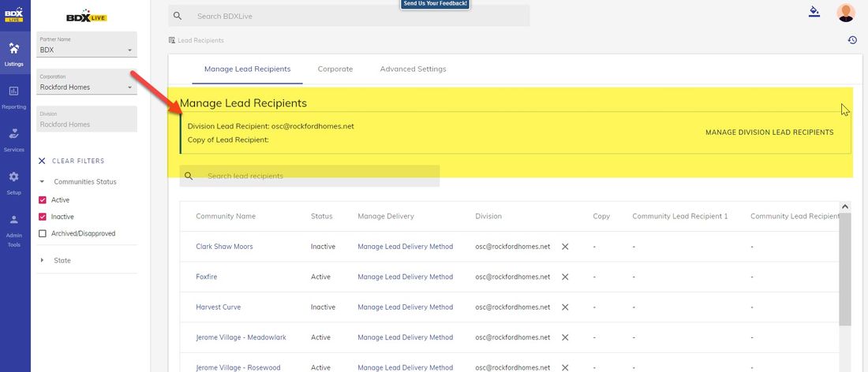Viewport: 868px width, 372px height.
Task: Open Foxfire's Manage Lead Delivery Method link
Action: (x=405, y=277)
